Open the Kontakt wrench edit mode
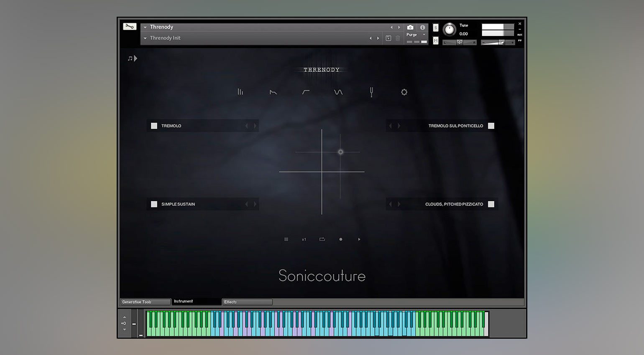 pos(130,27)
